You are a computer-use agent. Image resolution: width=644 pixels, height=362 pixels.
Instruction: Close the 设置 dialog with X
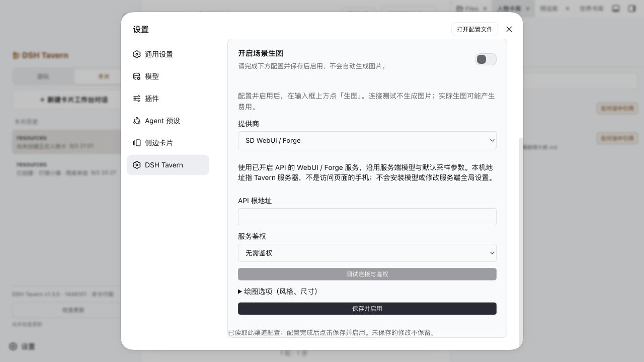coord(509,29)
